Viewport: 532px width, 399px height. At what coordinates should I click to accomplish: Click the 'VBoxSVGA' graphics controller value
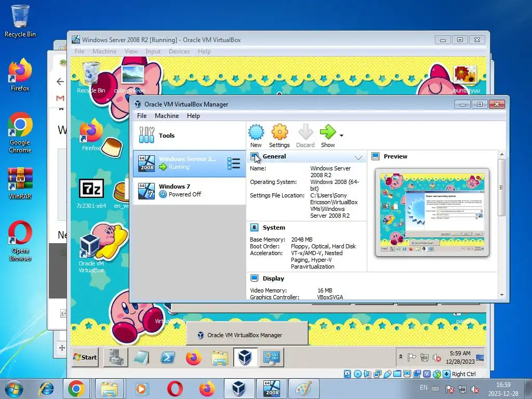[x=330, y=297]
